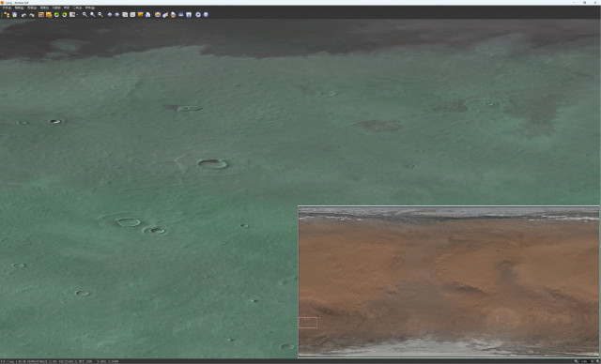This screenshot has height=364, width=601.
Task: Click the first gray square window icon
Action: tap(125, 15)
